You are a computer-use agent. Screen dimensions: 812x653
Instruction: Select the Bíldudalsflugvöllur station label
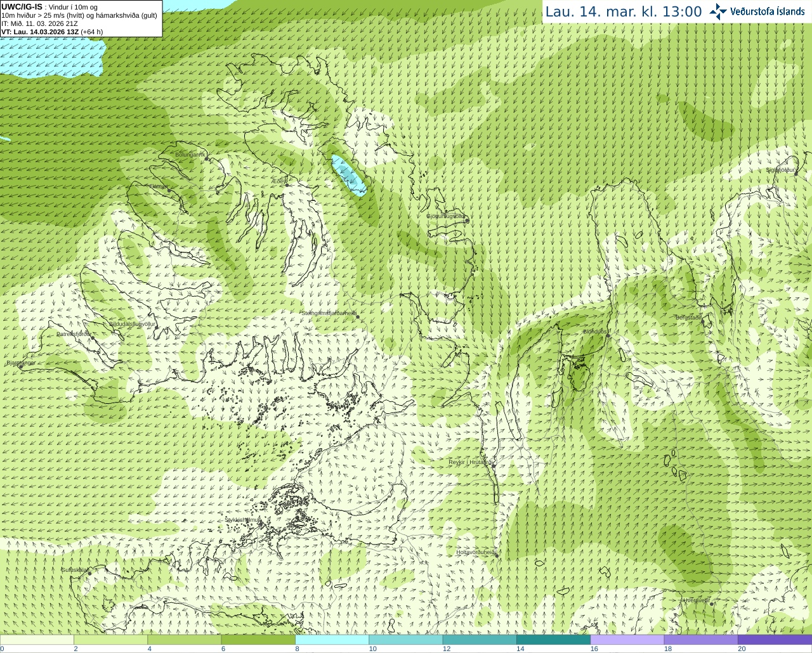tap(132, 323)
